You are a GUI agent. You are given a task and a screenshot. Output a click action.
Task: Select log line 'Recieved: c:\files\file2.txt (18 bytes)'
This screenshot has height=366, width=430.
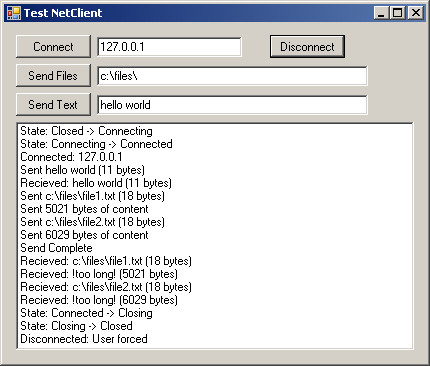tap(106, 287)
